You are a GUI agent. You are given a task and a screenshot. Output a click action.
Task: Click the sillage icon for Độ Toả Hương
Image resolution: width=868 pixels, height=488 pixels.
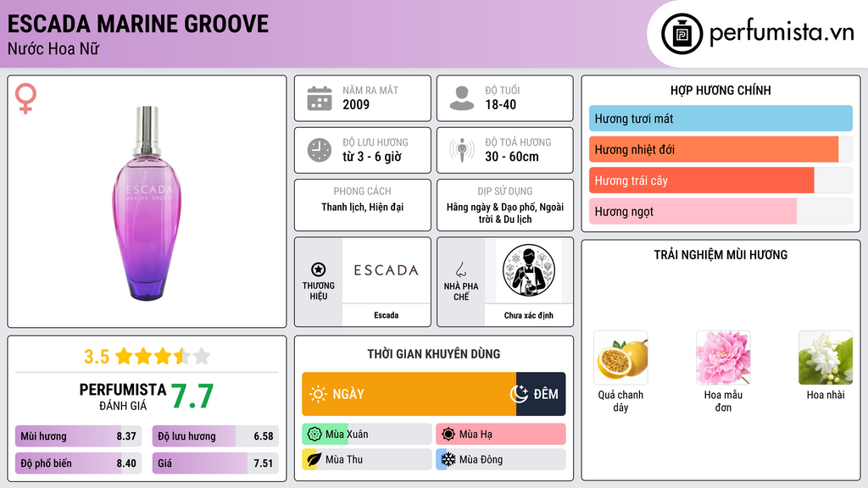(462, 150)
